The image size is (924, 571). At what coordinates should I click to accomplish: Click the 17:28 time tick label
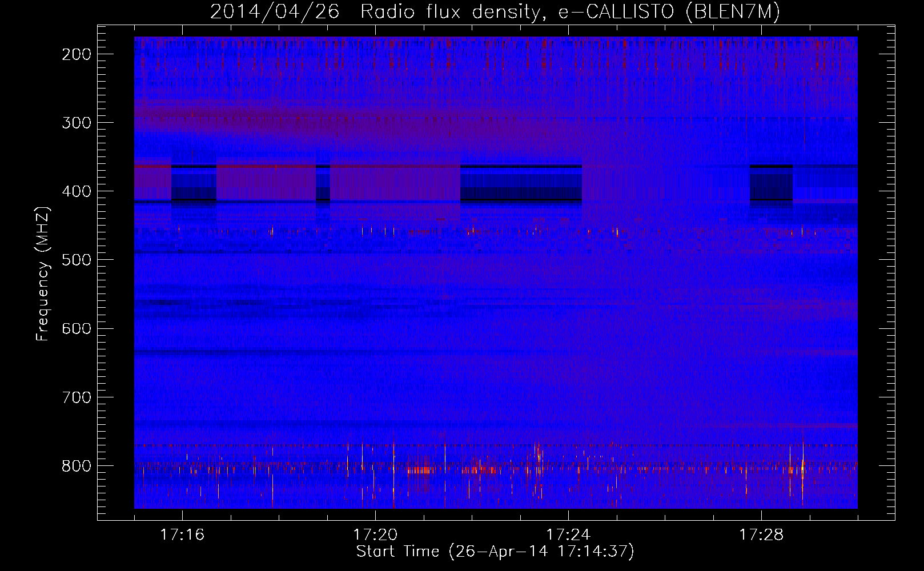click(761, 535)
